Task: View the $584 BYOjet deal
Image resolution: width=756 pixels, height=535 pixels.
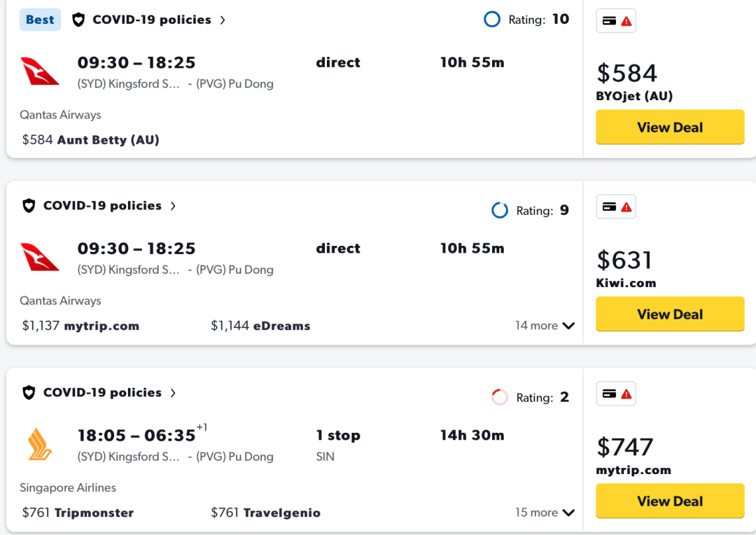Action: click(x=670, y=127)
